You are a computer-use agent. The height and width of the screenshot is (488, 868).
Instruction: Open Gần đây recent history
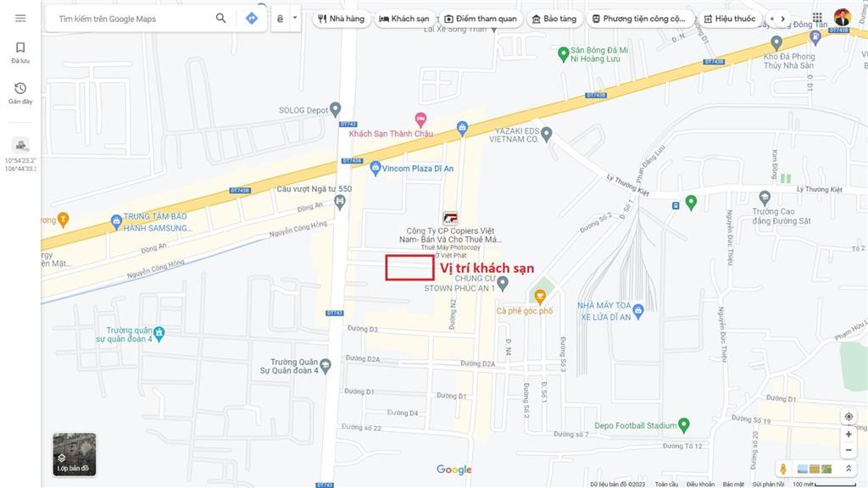coord(20,93)
